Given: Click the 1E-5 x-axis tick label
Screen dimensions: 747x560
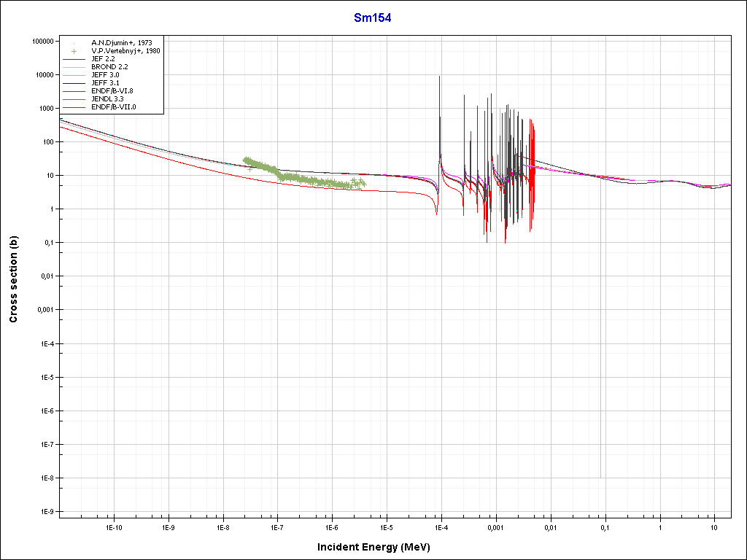Looking at the screenshot, I should tap(386, 527).
